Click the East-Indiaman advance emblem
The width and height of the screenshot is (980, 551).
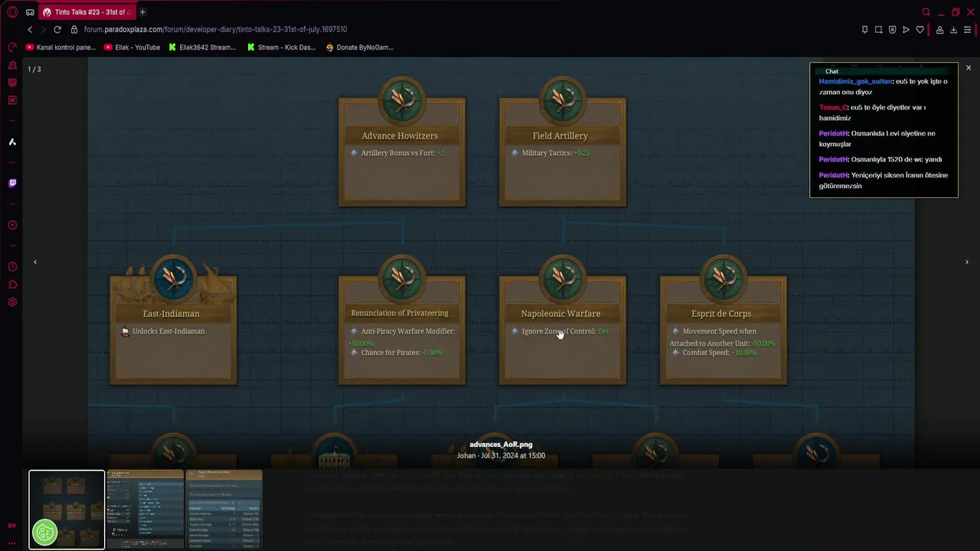coord(174,278)
